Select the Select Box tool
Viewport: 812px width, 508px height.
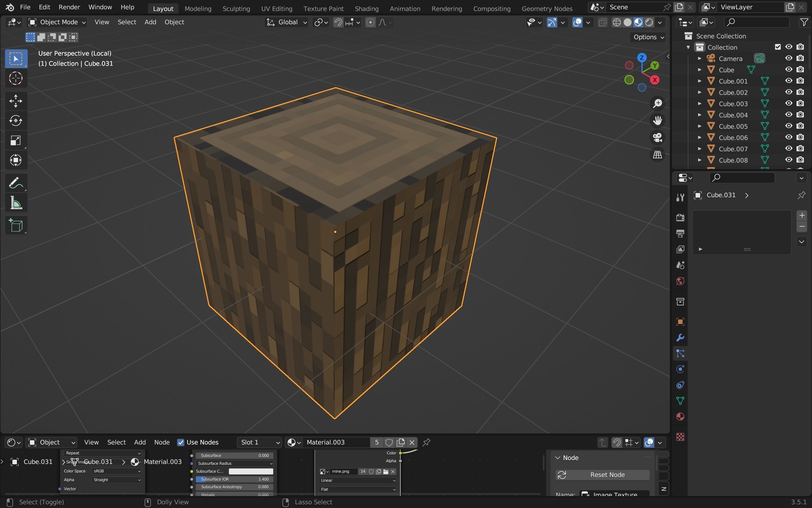coord(16,59)
